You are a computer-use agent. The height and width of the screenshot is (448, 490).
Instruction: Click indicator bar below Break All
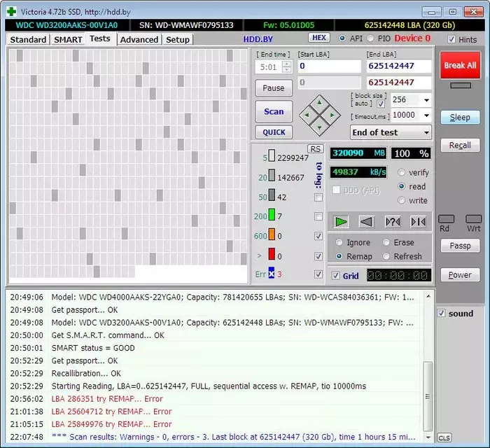click(461, 85)
